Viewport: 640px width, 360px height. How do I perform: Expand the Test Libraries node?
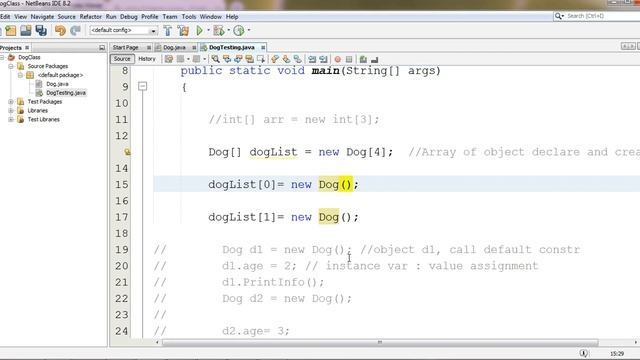11,120
